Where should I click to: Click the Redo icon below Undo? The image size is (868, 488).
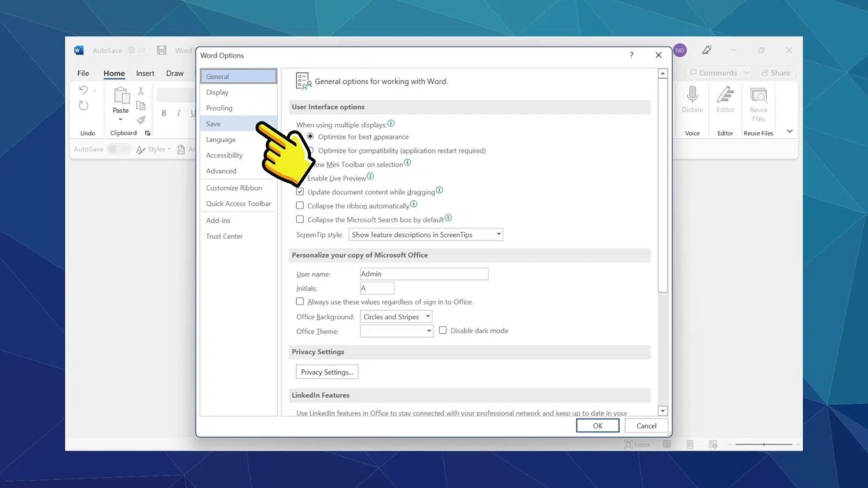pos(83,105)
